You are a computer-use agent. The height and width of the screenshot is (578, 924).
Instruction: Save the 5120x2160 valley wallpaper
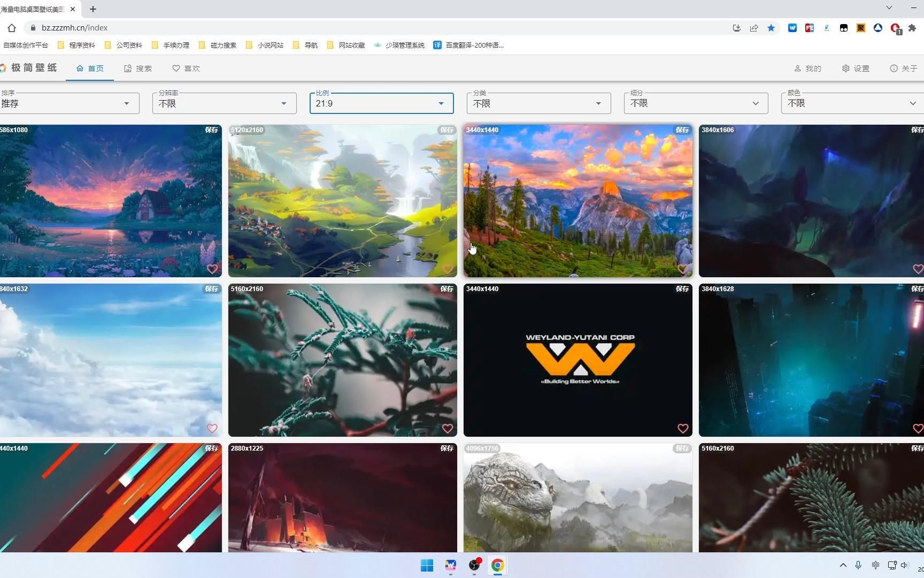pos(447,130)
